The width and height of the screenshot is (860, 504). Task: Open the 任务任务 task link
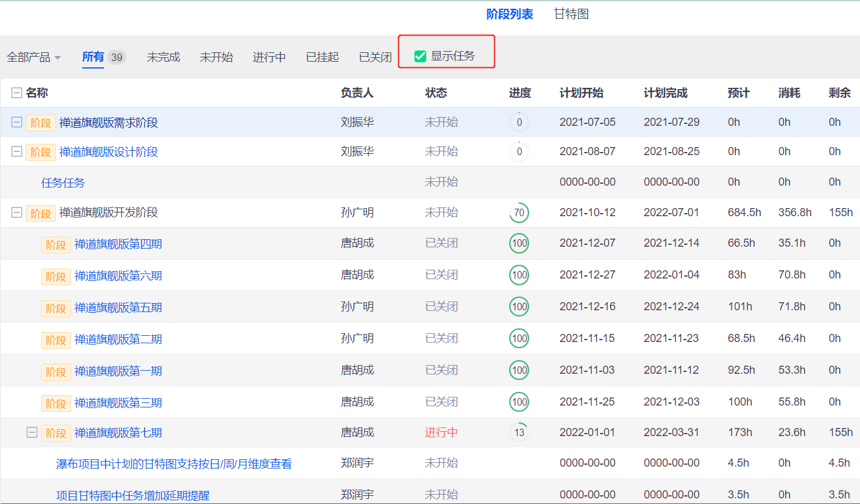[x=63, y=183]
